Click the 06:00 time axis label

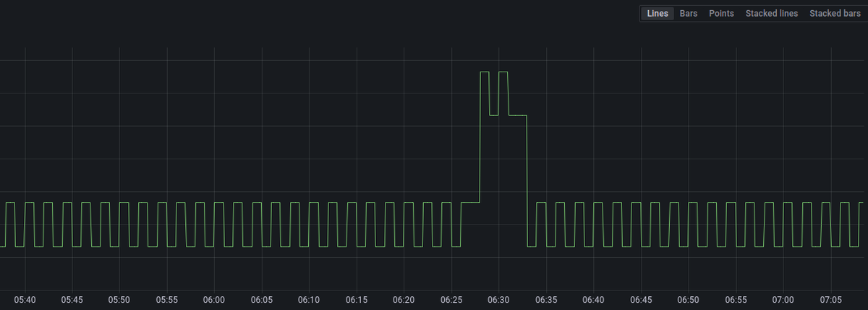(214, 300)
